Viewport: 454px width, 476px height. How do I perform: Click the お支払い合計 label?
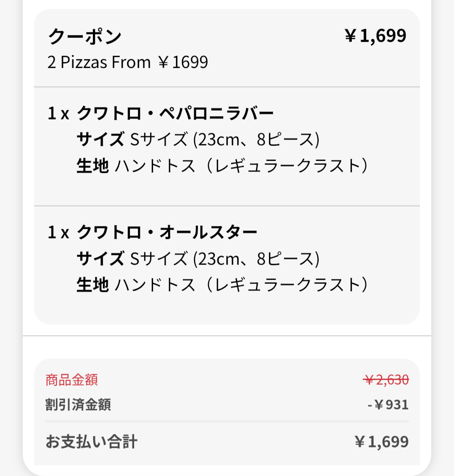coord(91,442)
